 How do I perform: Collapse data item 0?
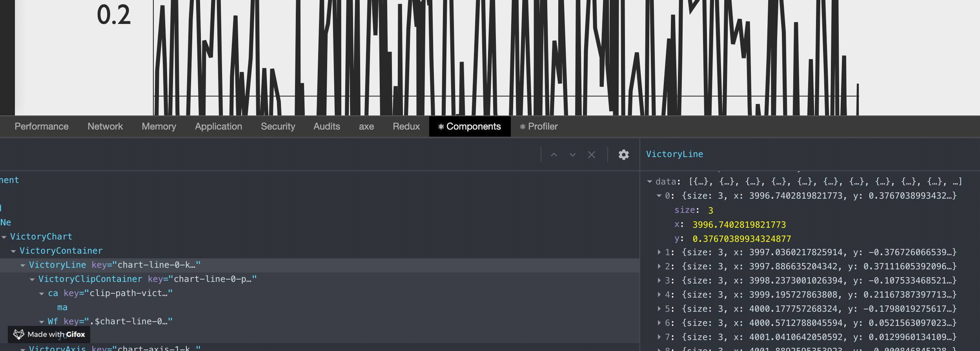[659, 196]
